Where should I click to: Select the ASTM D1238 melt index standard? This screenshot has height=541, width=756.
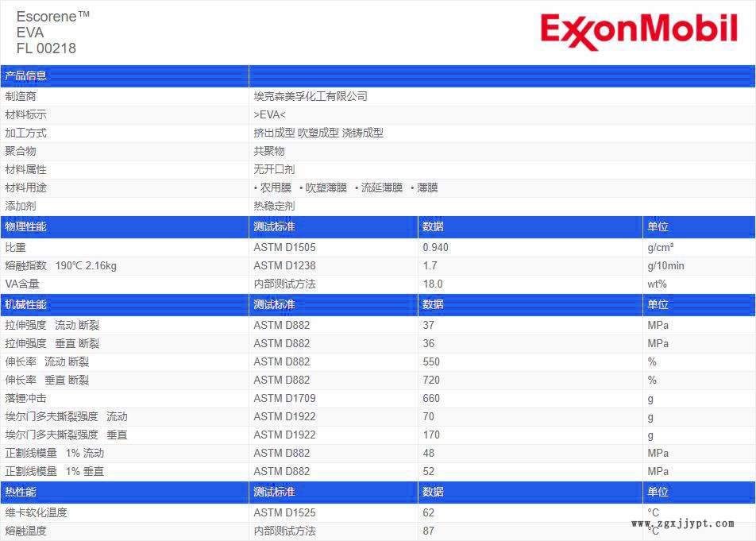[x=284, y=265]
